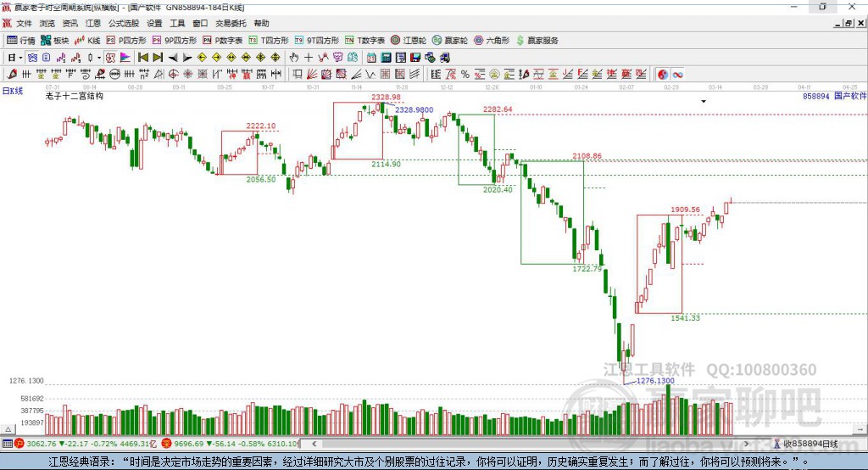Click the 行情 toolbar button
The width and height of the screenshot is (868, 470).
point(21,41)
